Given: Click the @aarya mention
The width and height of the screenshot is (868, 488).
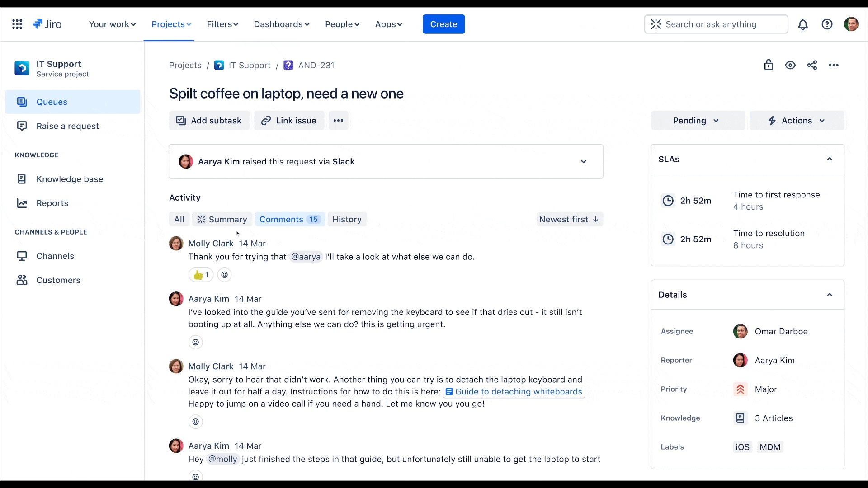Looking at the screenshot, I should click(x=306, y=257).
